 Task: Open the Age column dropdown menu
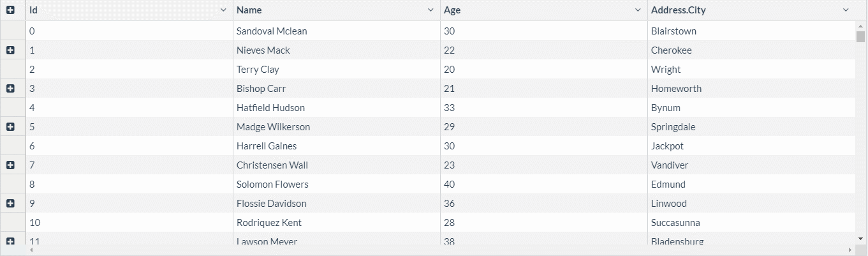pyautogui.click(x=638, y=10)
